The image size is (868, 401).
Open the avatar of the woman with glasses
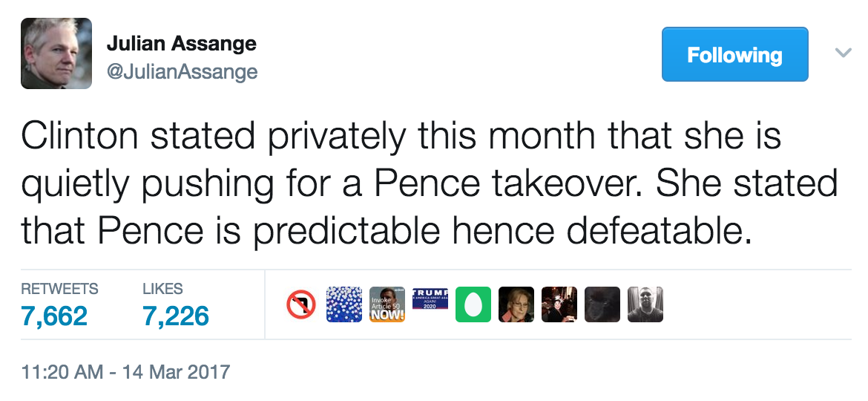pyautogui.click(x=516, y=304)
